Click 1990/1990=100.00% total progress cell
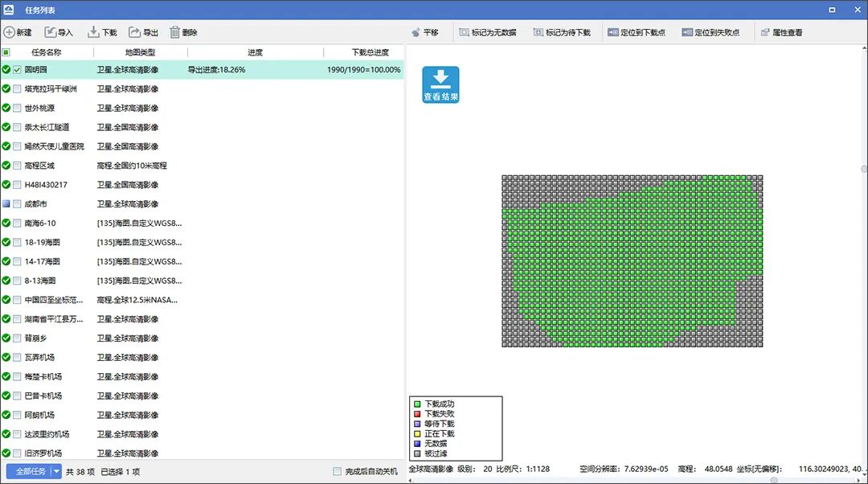 tap(364, 70)
